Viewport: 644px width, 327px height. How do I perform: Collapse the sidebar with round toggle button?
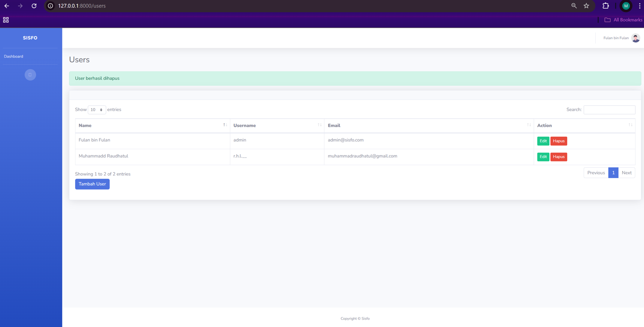[30, 75]
